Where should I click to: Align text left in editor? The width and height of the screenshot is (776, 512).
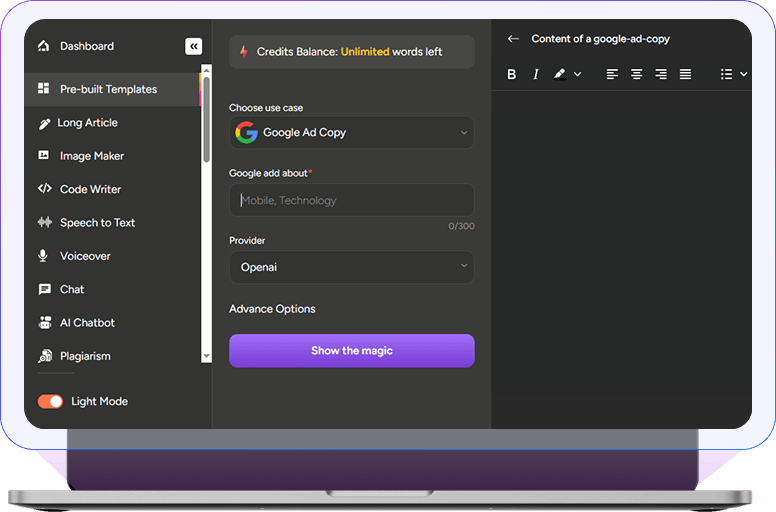612,74
